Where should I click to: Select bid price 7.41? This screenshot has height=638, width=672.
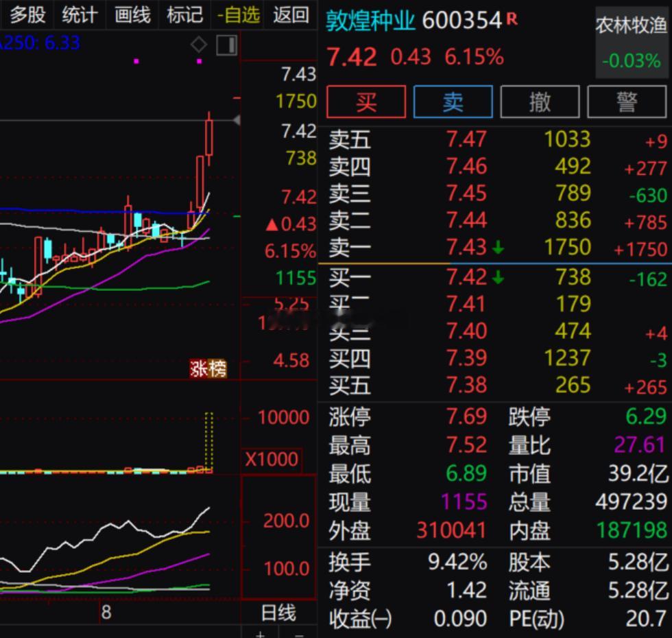click(467, 304)
